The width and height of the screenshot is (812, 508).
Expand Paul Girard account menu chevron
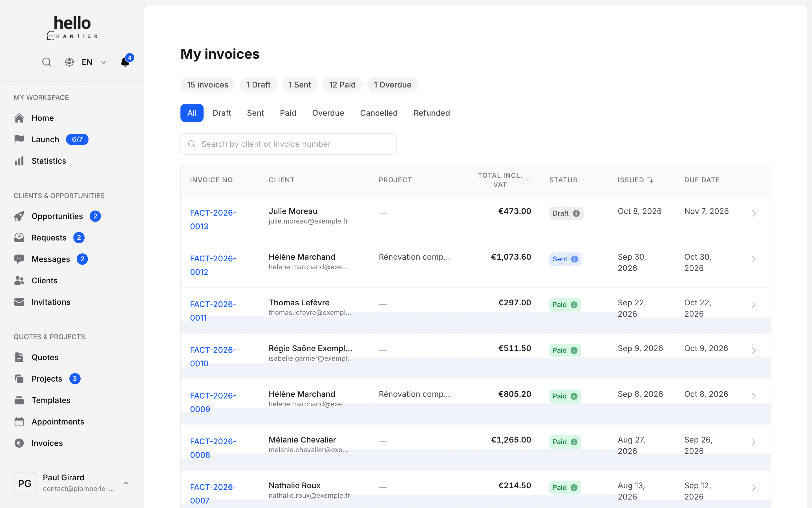coord(126,483)
